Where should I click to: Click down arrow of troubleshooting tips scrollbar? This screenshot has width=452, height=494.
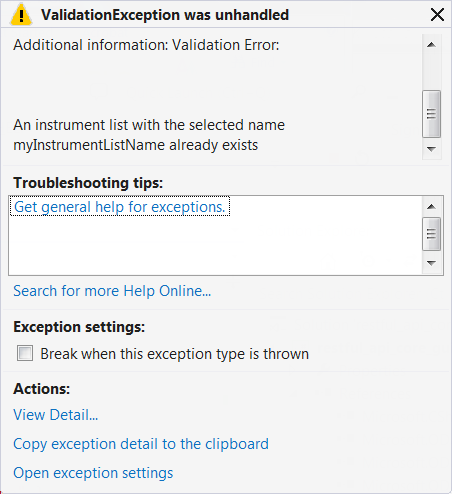tap(431, 263)
